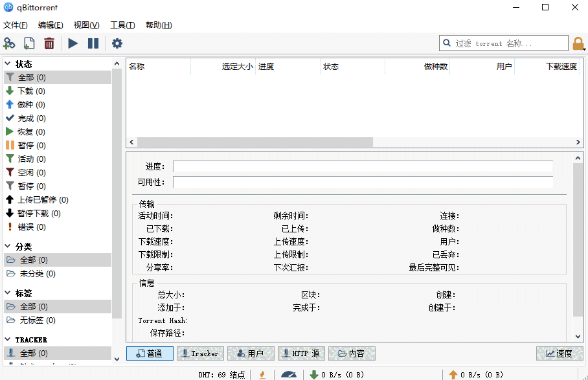Toggle alternative speed limits via speedometer icon
The image size is (588, 380).
click(x=288, y=374)
